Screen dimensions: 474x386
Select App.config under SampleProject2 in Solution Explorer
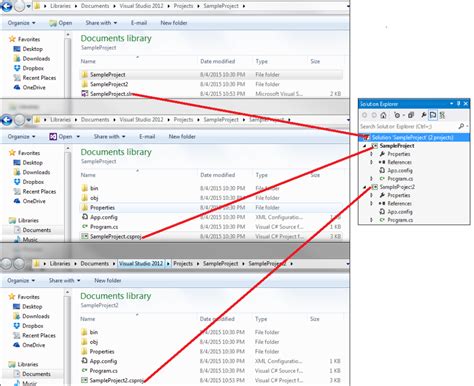[400, 212]
